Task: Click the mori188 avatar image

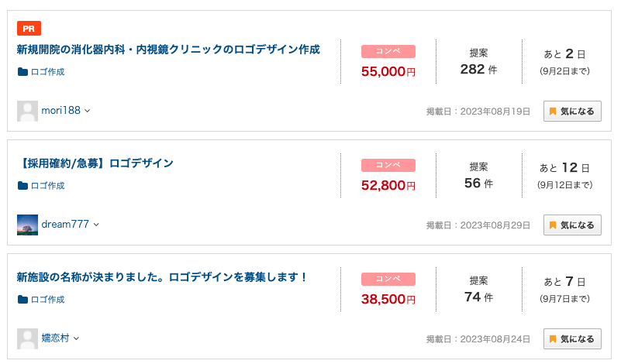Action: click(x=27, y=111)
